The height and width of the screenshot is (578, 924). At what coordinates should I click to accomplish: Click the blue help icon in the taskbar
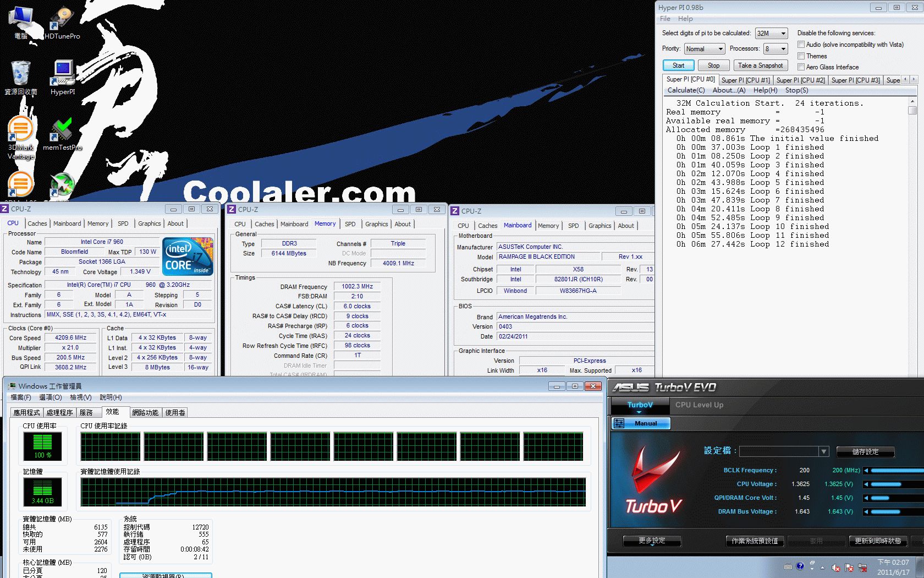800,566
